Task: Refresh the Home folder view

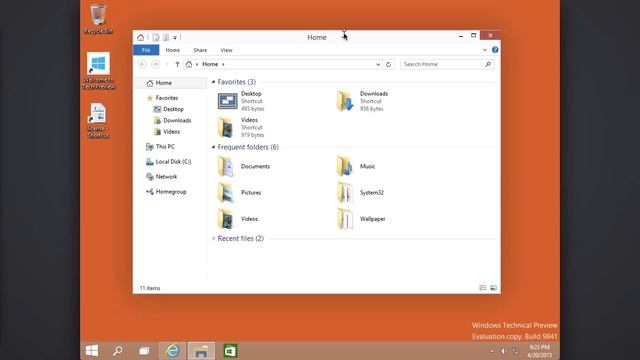Action: [x=389, y=64]
